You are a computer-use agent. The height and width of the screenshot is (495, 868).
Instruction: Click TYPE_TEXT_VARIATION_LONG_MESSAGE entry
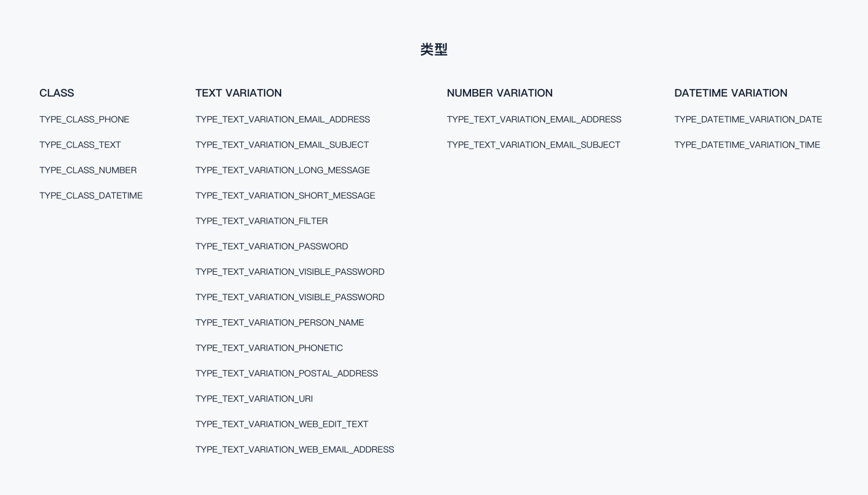(283, 171)
